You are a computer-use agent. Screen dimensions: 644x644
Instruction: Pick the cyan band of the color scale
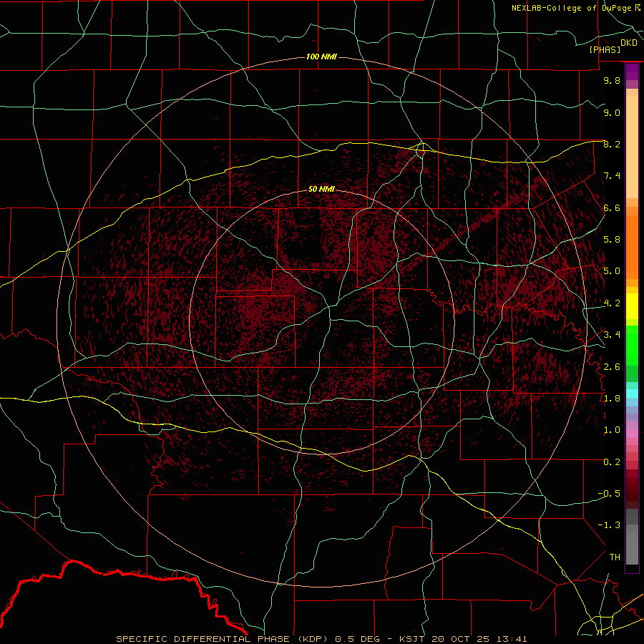pyautogui.click(x=632, y=394)
